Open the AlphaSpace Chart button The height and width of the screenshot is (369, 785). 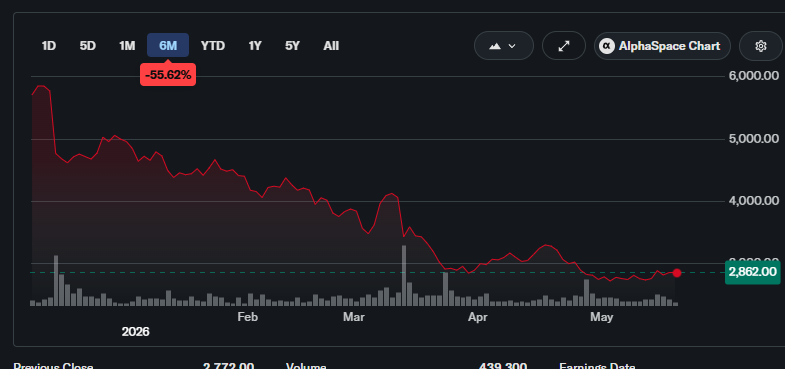662,46
